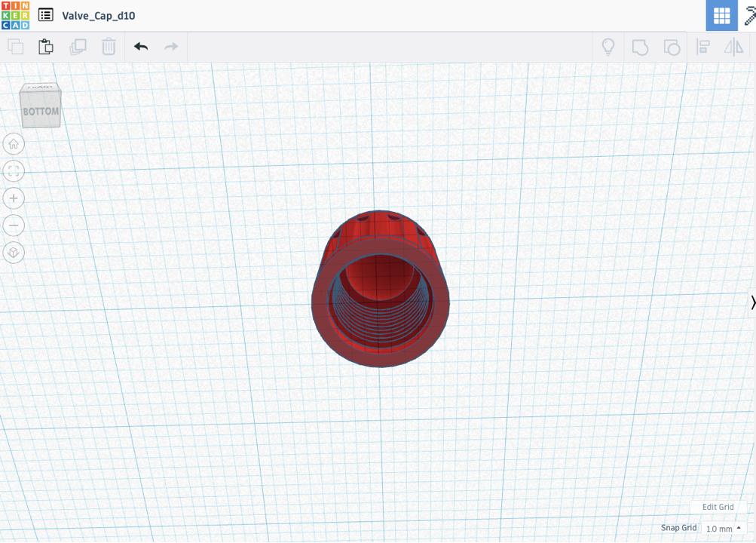Screen dimensions: 756x543
Task: Open the pickaxe Blocks mode icon
Action: [x=749, y=15]
